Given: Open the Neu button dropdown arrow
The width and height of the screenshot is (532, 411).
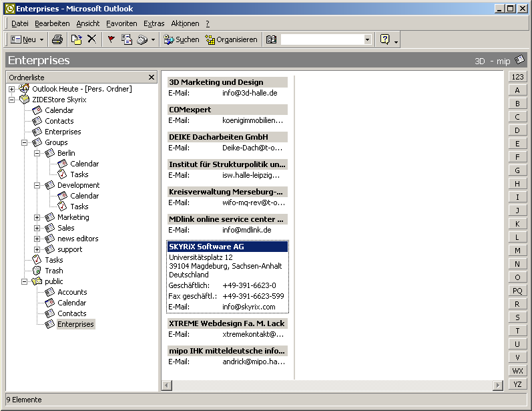Looking at the screenshot, I should coord(42,39).
